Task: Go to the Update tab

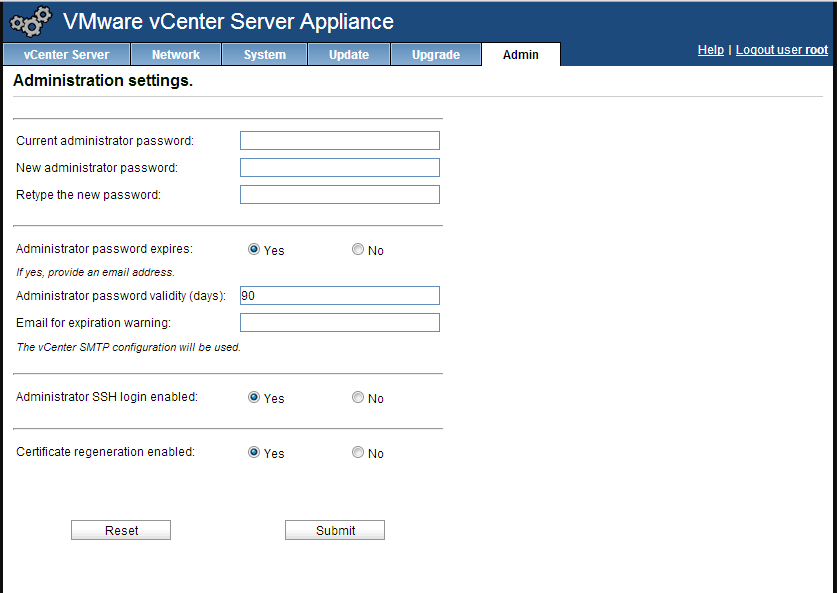Action: (x=349, y=55)
